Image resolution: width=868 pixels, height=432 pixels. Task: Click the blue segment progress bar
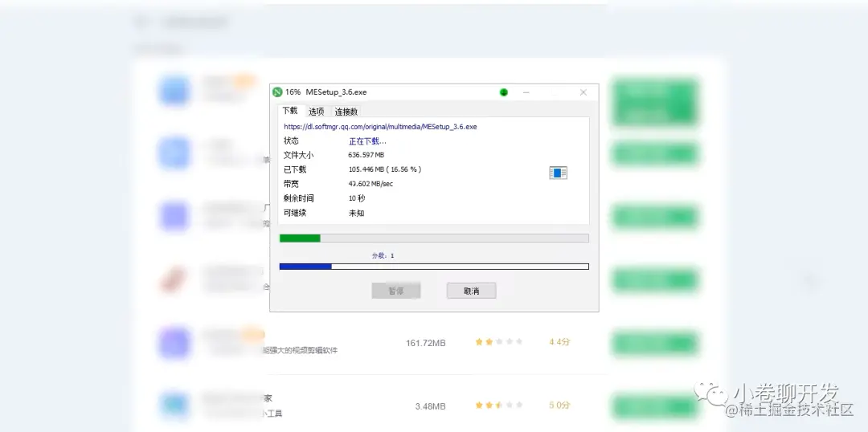[434, 267]
